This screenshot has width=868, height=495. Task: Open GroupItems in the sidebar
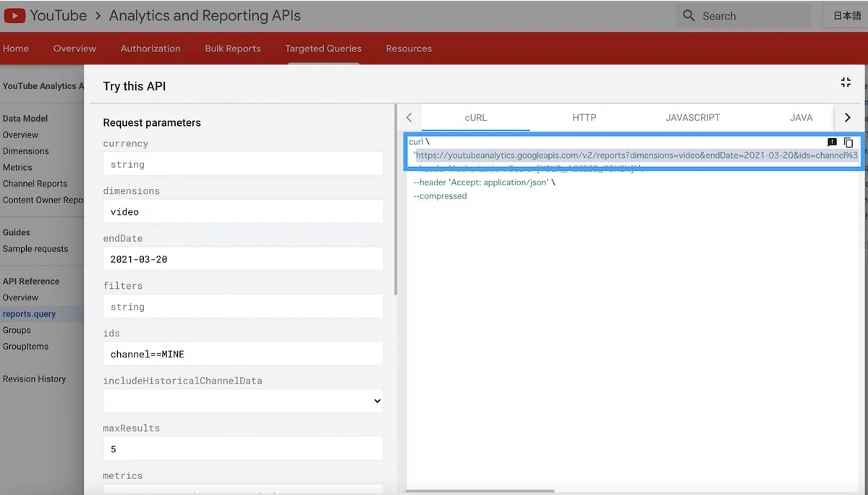(25, 347)
